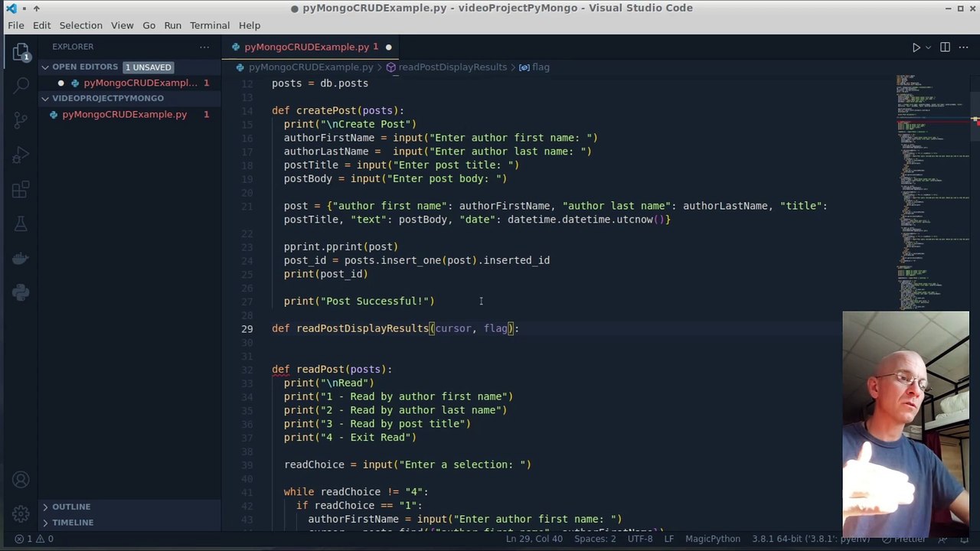Open the Selection menu
Viewport: 980px width, 551px height.
[x=80, y=25]
